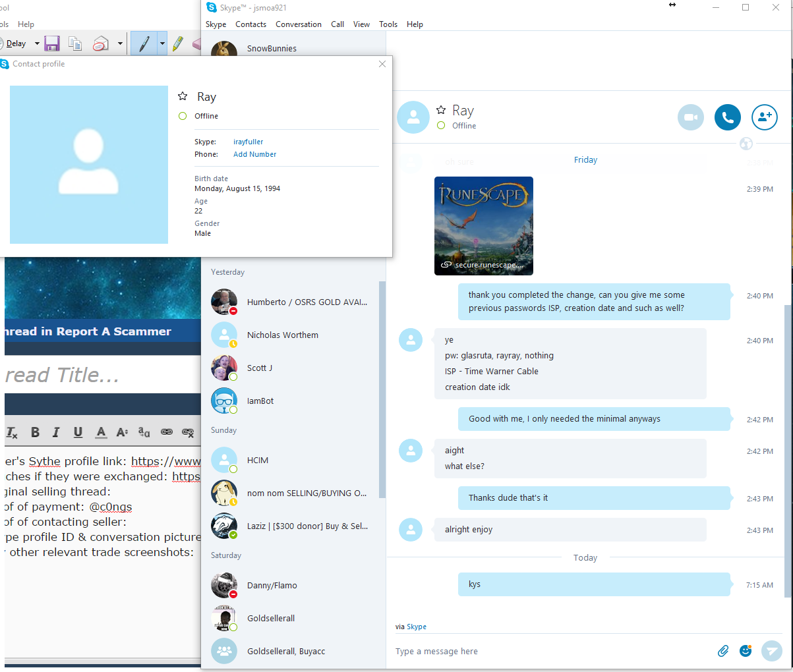This screenshot has height=672, width=793.
Task: Click the Delay button in capture tool
Action: pos(13,43)
